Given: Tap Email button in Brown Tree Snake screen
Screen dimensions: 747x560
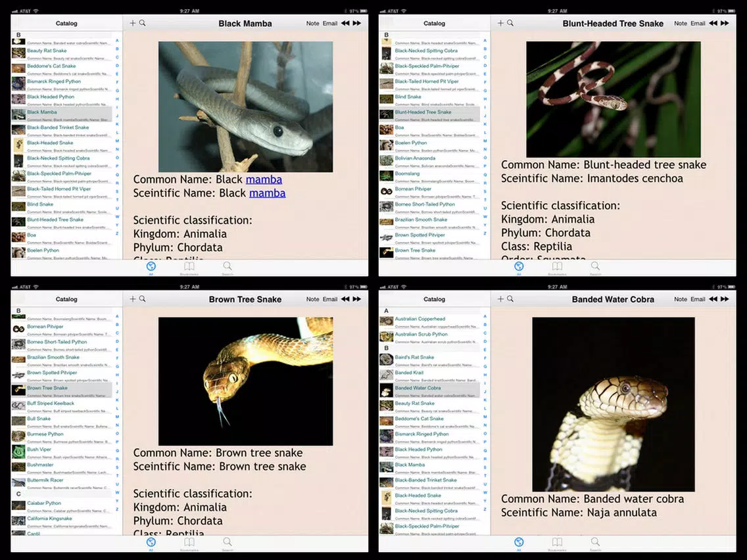Looking at the screenshot, I should click(329, 300).
